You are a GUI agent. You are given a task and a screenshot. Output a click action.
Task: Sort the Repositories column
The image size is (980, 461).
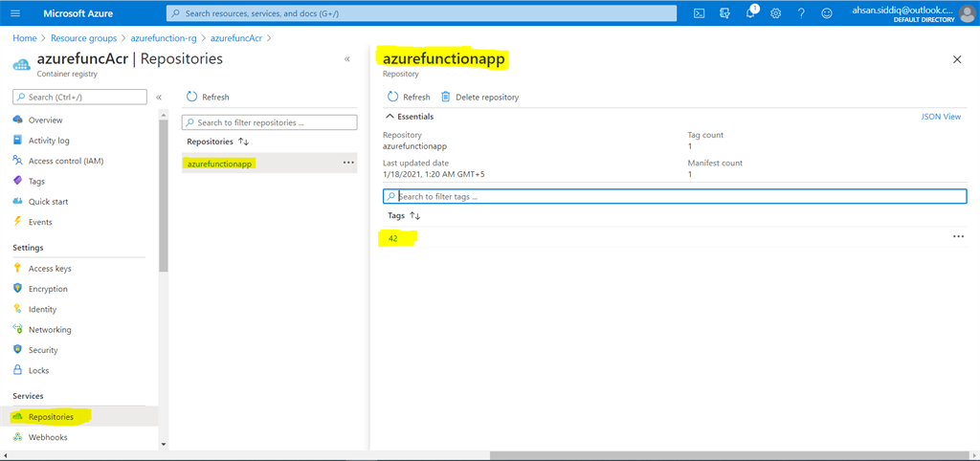click(244, 142)
